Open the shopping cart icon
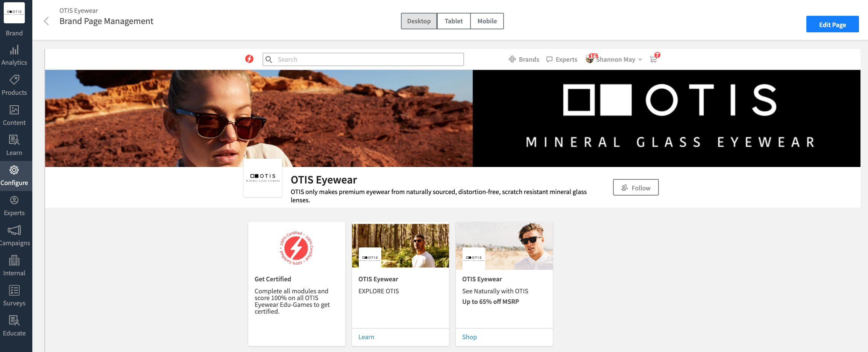Image resolution: width=868 pixels, height=352 pixels. tap(654, 59)
